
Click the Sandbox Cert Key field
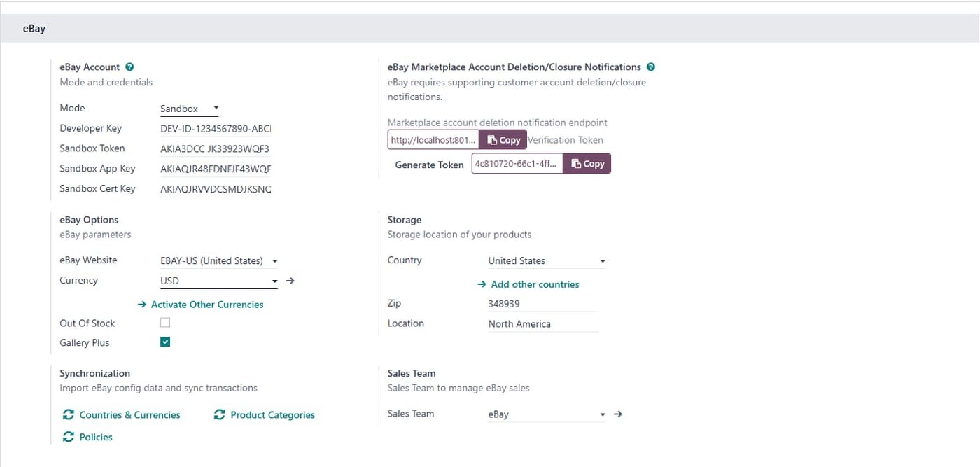tap(216, 189)
